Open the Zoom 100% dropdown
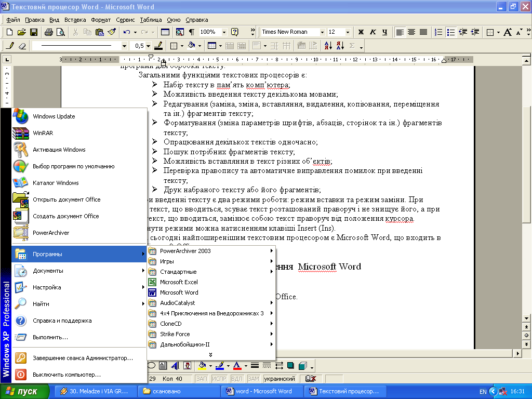The width and height of the screenshot is (532, 399). coord(224,32)
